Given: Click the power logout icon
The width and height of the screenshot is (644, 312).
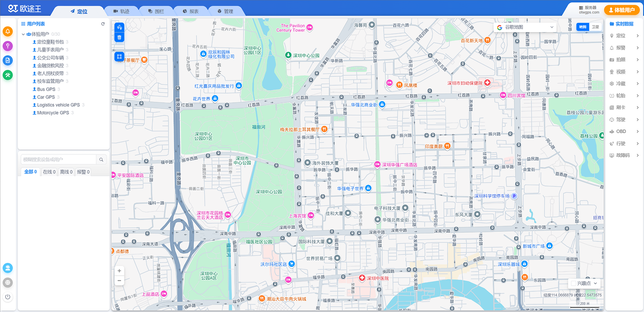Looking at the screenshot, I should (8, 297).
